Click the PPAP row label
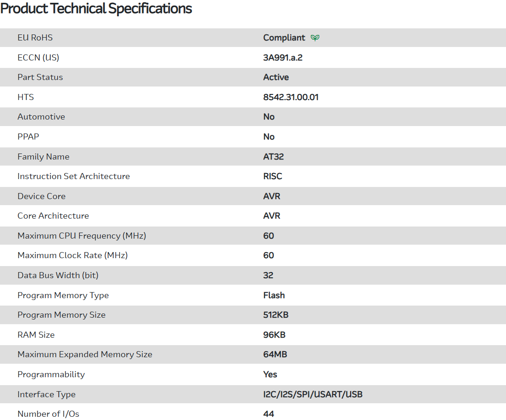Screen dimensions: 506x420 [28, 137]
